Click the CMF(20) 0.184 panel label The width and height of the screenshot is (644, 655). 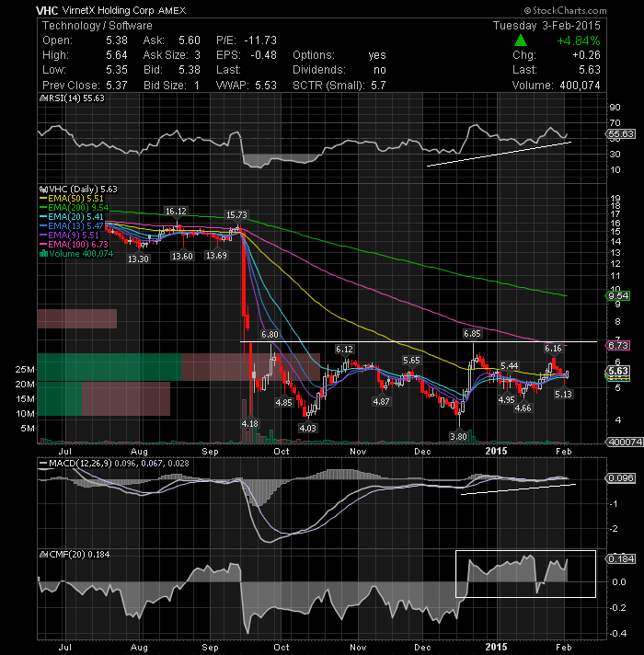[x=79, y=555]
